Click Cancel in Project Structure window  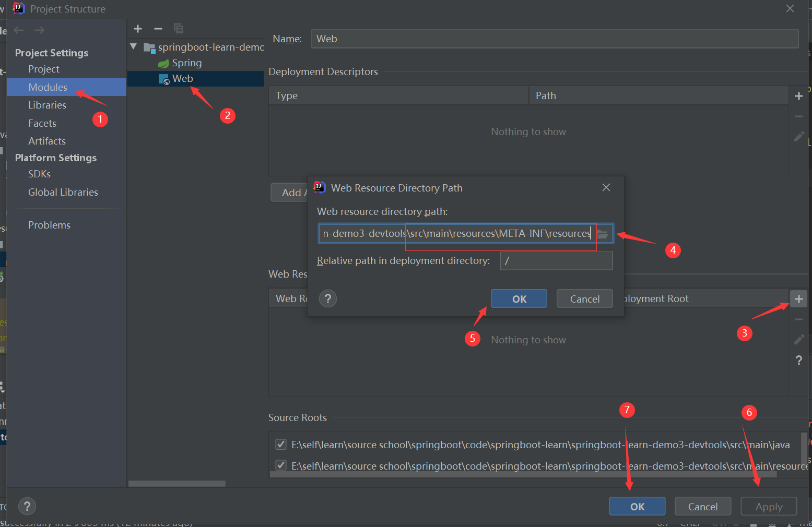(703, 507)
